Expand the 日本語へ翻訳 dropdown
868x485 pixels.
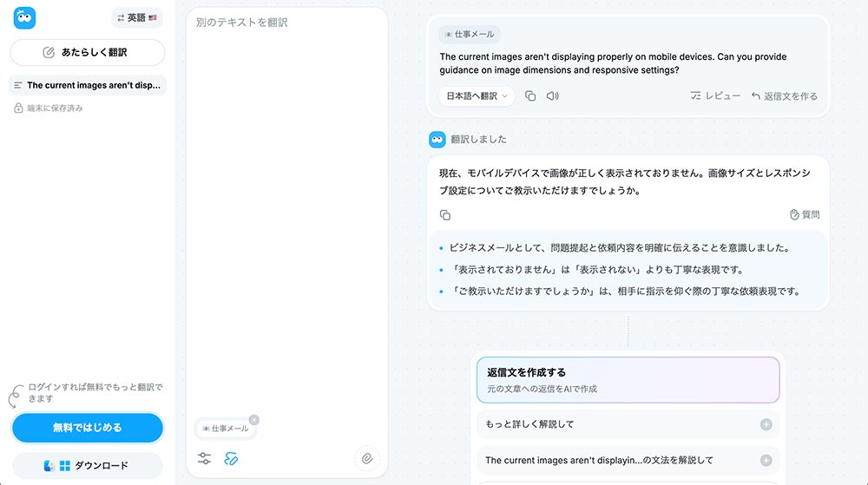click(477, 96)
